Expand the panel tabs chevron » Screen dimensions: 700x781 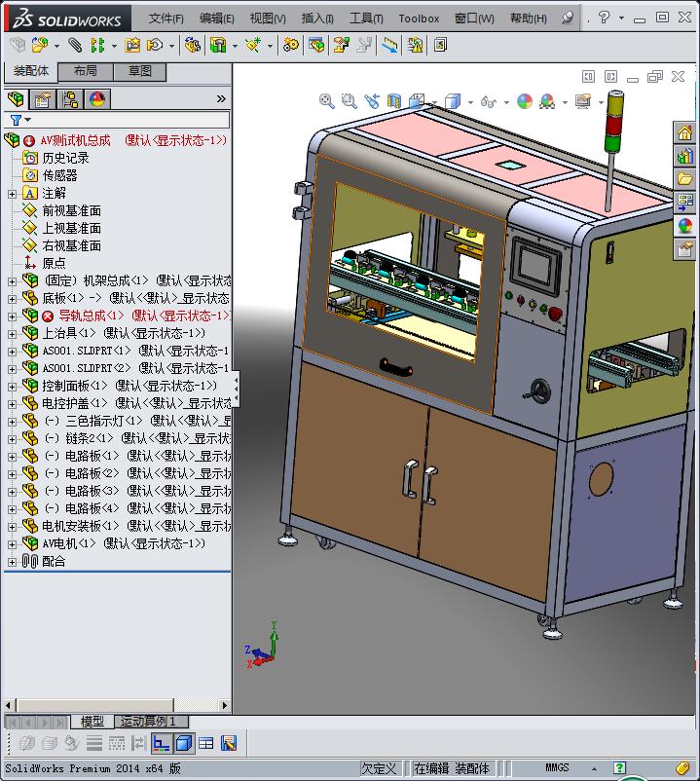[221, 99]
